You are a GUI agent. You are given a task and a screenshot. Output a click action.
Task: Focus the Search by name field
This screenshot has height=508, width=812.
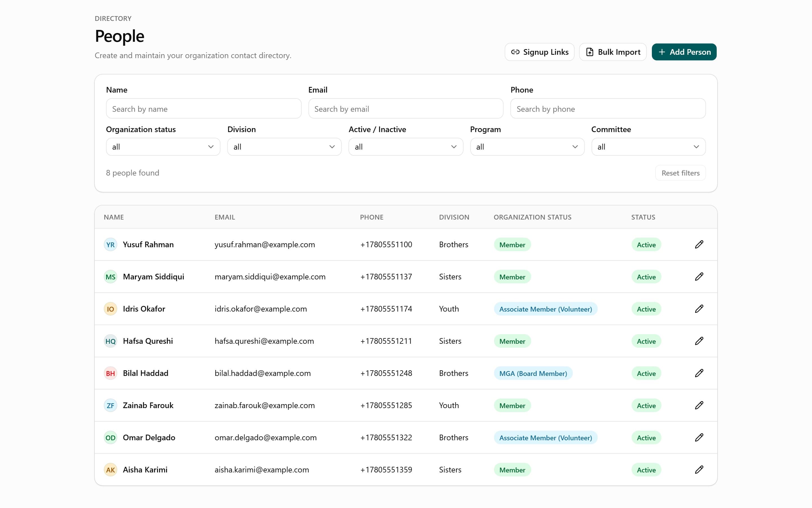click(x=204, y=109)
